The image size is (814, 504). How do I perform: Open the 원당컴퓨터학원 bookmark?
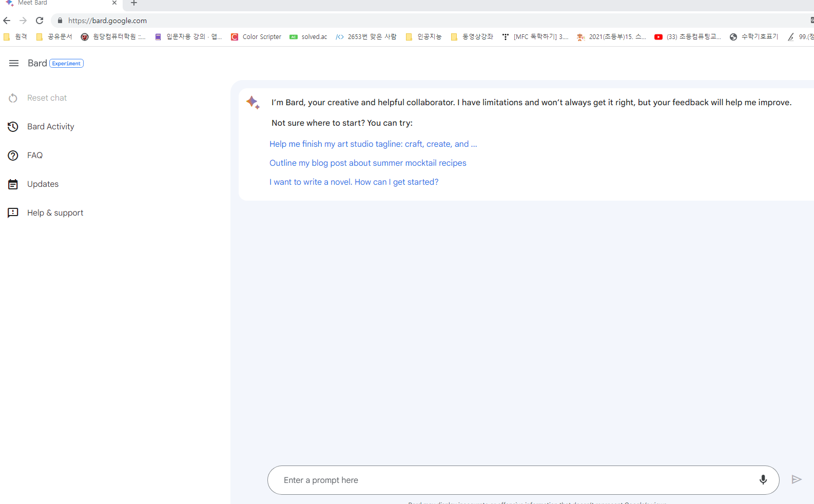pyautogui.click(x=113, y=37)
